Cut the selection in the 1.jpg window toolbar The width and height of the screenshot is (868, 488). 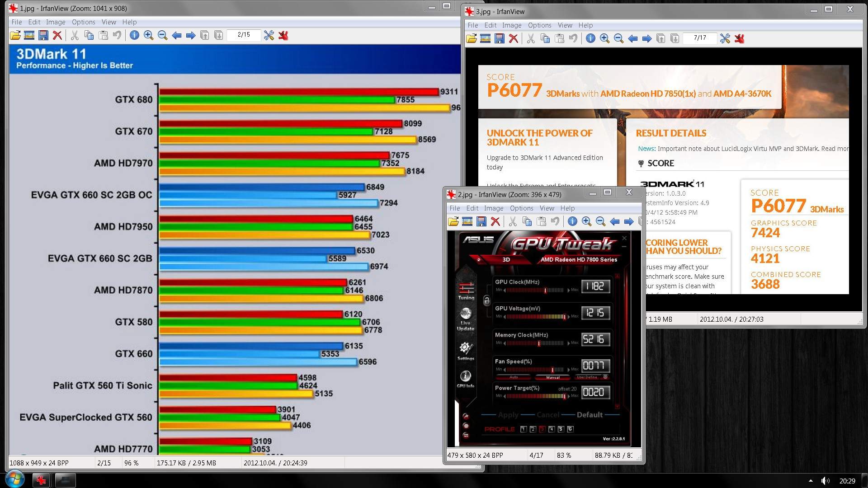pos(75,35)
